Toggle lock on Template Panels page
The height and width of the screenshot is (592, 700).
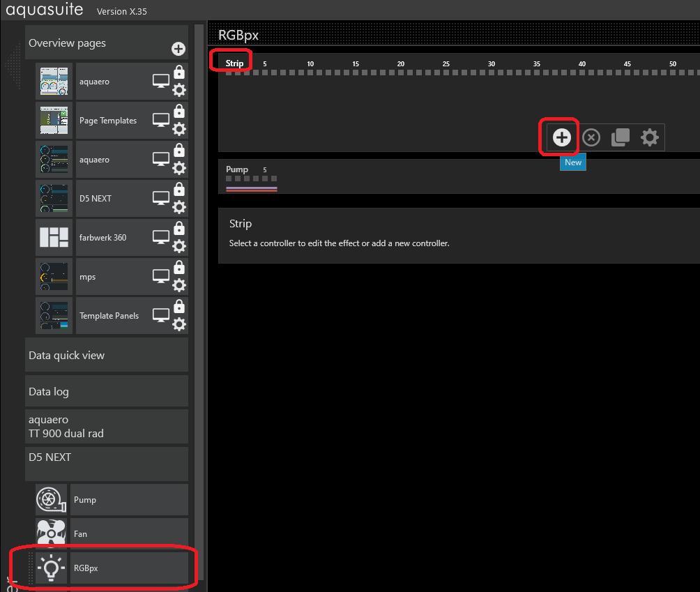(x=179, y=306)
